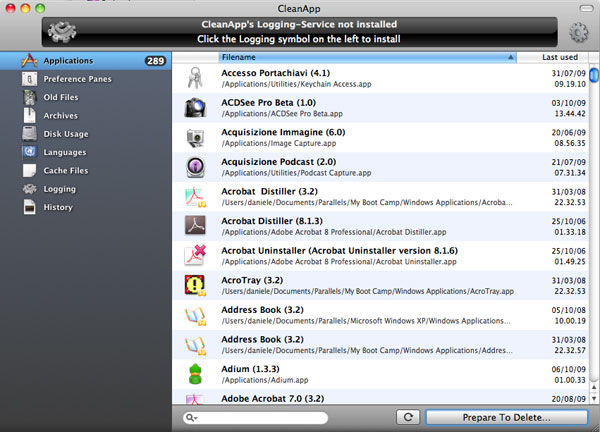Click Logging-Service not installed message

(x=299, y=24)
